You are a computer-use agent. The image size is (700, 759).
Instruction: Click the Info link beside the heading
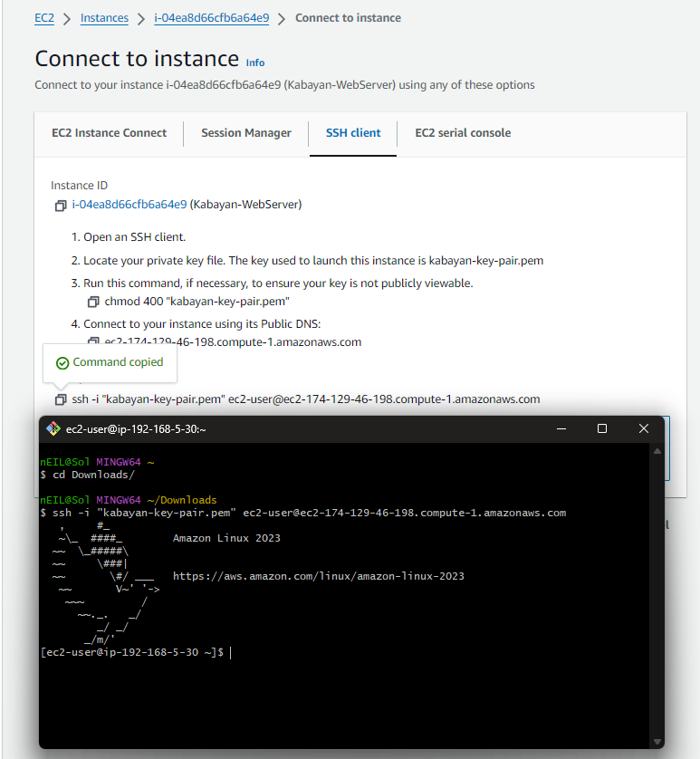pyautogui.click(x=254, y=62)
